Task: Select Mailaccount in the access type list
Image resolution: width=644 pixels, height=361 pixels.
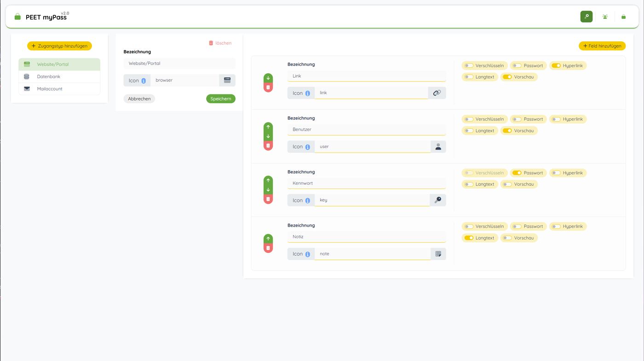Action: click(50, 89)
